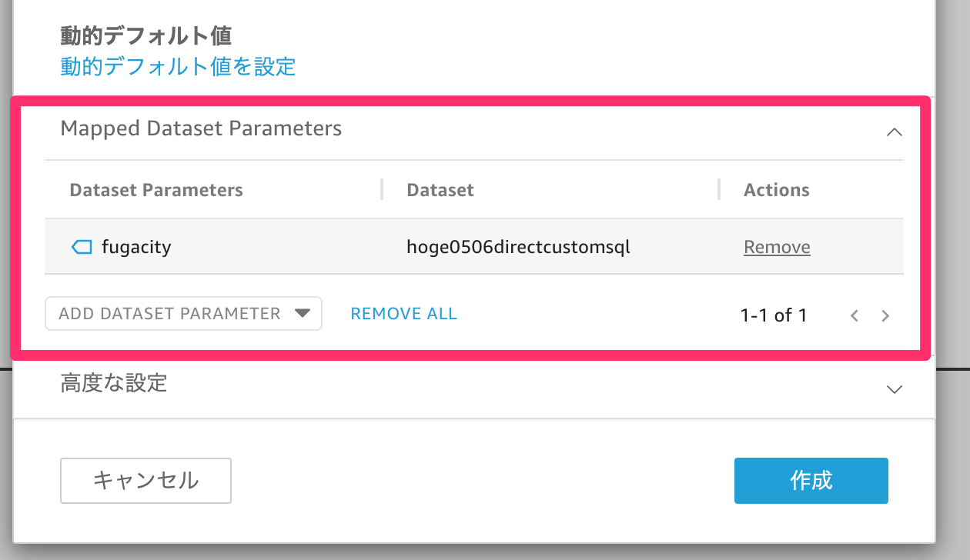Expand the 高度な設定 advanced settings section
This screenshot has width=970, height=560.
pyautogui.click(x=894, y=389)
